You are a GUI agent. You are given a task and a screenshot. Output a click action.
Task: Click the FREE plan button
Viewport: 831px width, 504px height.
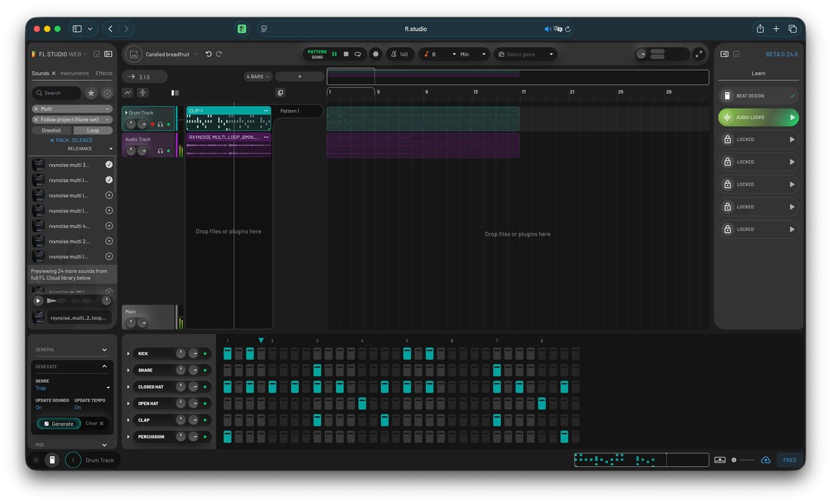789,460
